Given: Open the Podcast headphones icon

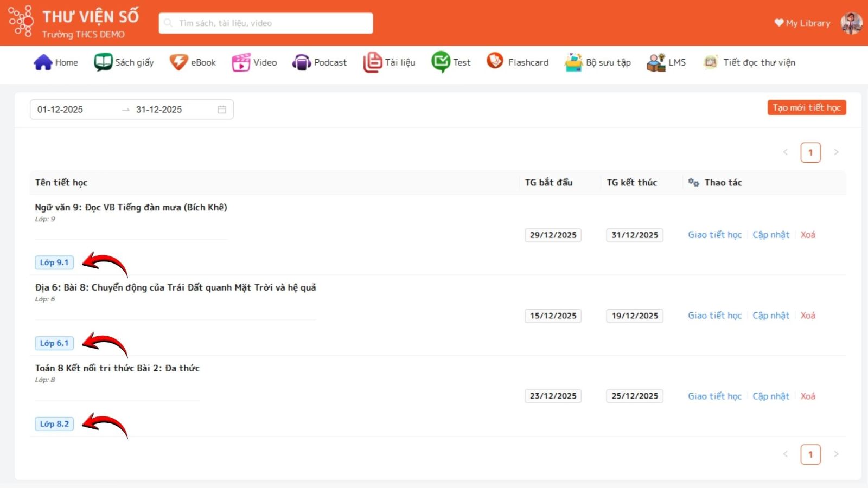Looking at the screenshot, I should pos(302,62).
